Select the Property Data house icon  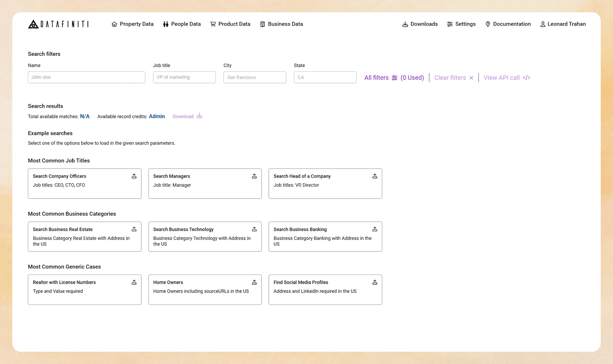pyautogui.click(x=114, y=24)
